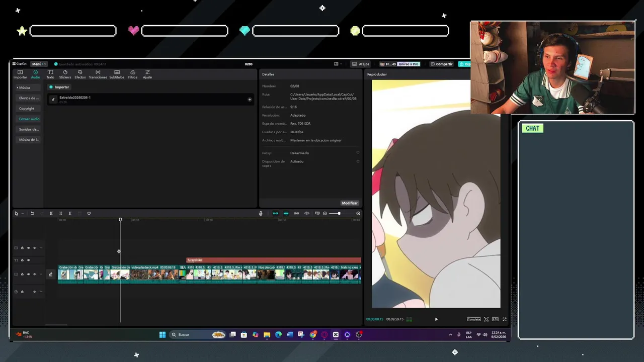Open the Filtros tab icon
Screen dimensions: 644x362
pos(133,72)
